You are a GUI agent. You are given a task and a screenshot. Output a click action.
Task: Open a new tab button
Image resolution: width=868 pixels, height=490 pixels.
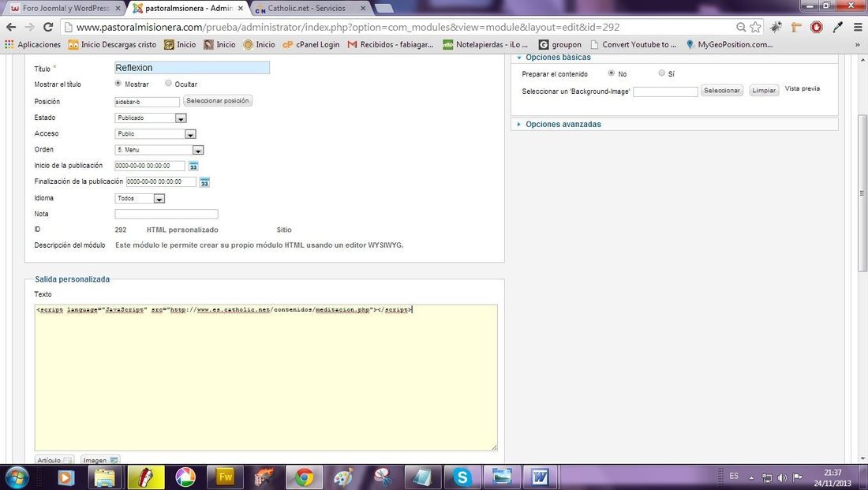click(383, 9)
